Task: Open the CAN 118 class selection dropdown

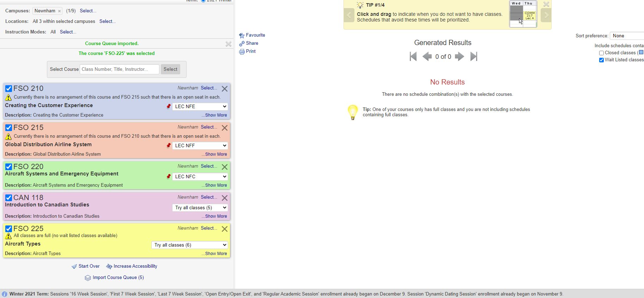Action: (x=200, y=207)
